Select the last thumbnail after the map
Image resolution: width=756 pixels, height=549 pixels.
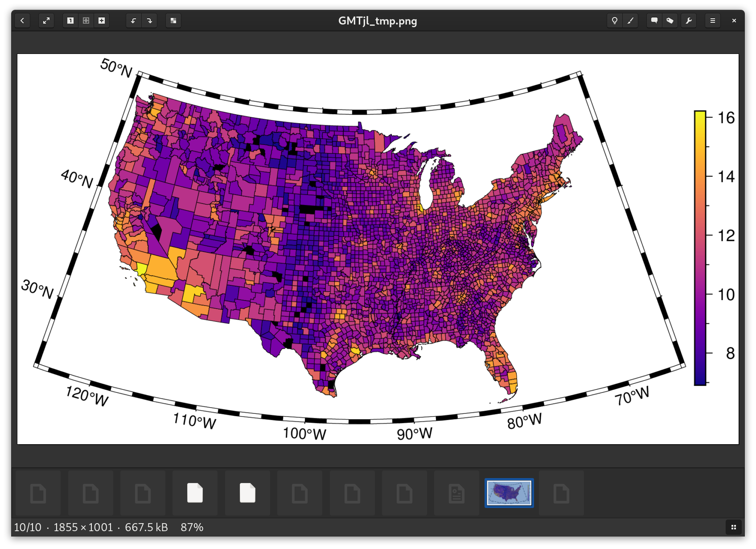point(561,493)
